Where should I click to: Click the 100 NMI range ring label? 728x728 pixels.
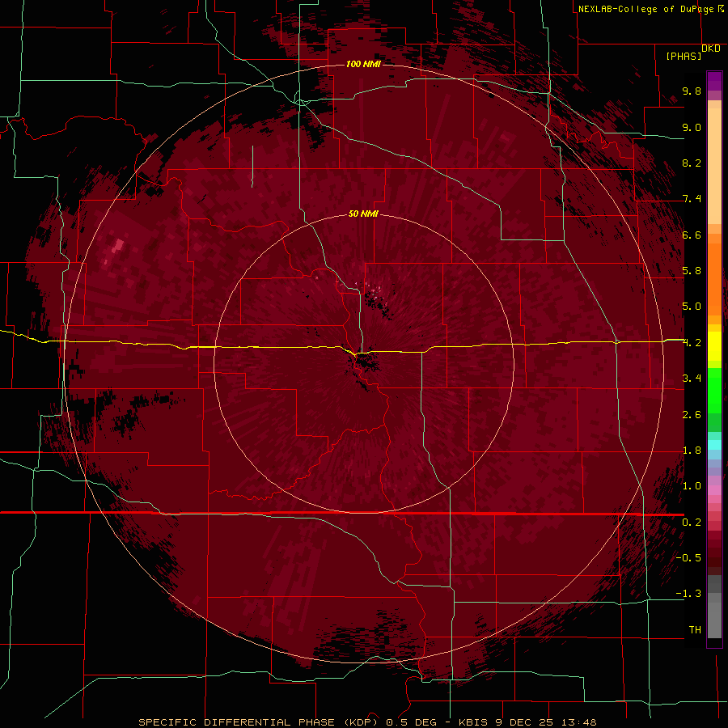pyautogui.click(x=363, y=64)
